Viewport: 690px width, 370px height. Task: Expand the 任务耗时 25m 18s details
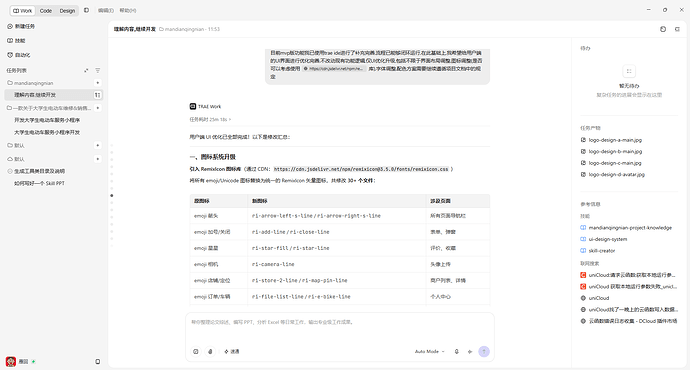coord(210,119)
